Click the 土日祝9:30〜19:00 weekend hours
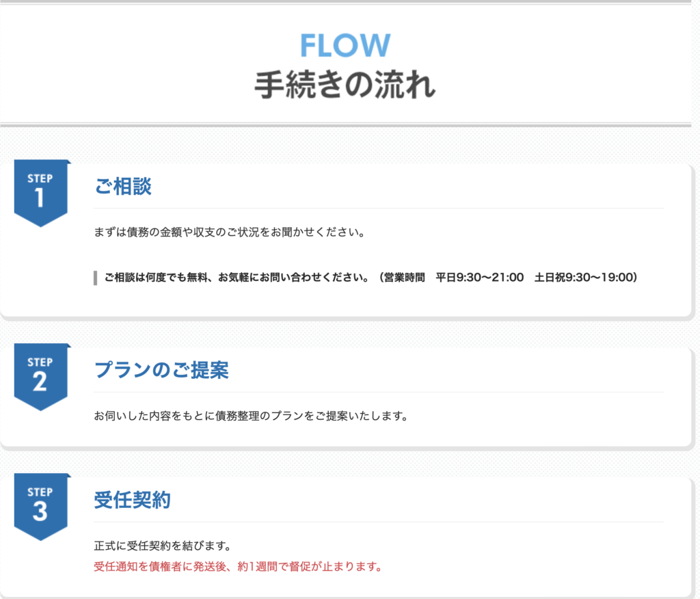The image size is (700, 599). tap(586, 278)
